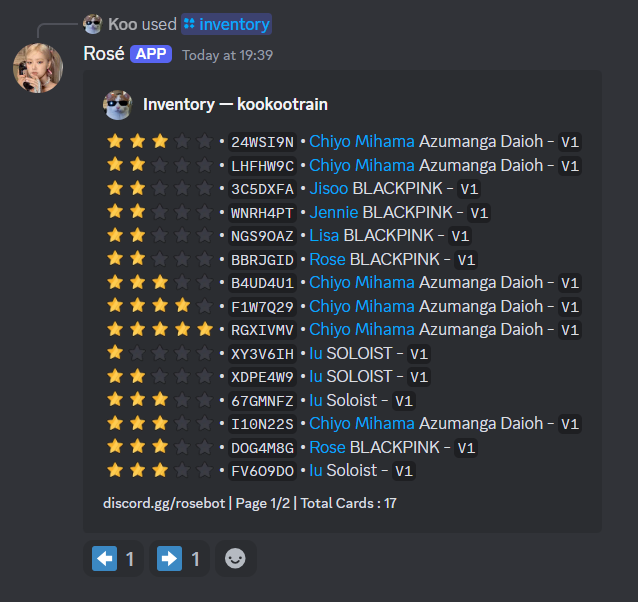Click card code FV609DO
This screenshot has height=602, width=638.
click(x=262, y=471)
